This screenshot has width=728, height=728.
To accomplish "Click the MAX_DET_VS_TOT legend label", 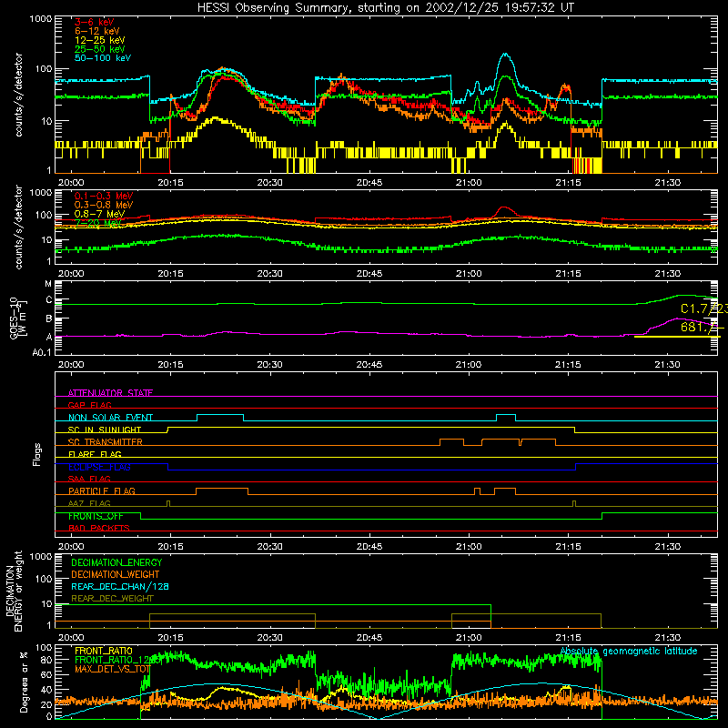I will [x=112, y=669].
